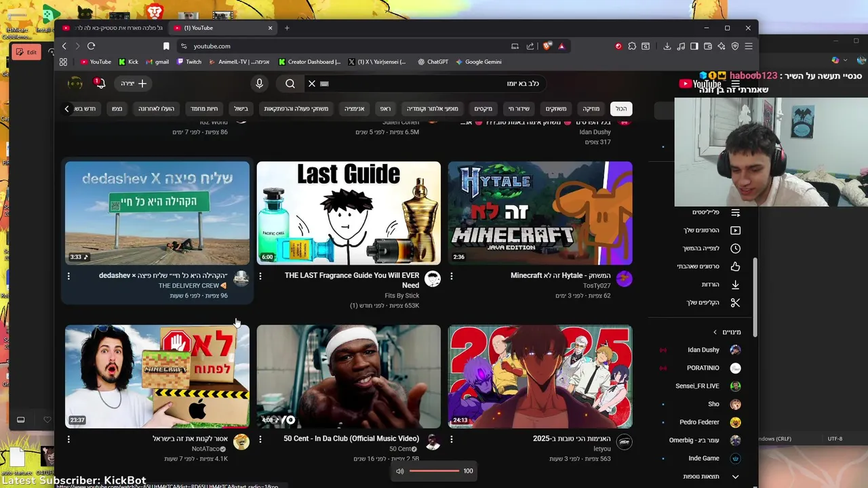Open Downloads arrow icon in the YouTube sidebar

coord(735,285)
